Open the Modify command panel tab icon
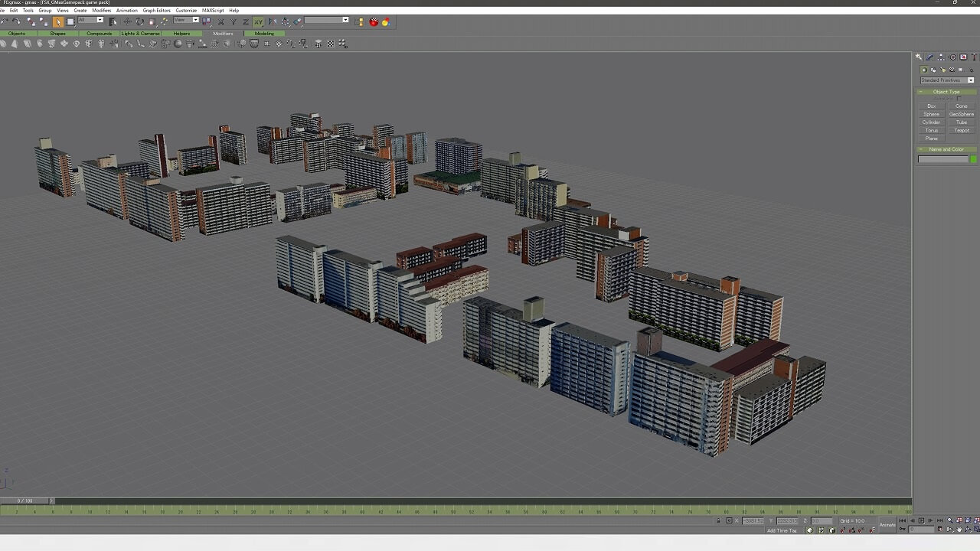This screenshot has width=980, height=551. tap(929, 57)
